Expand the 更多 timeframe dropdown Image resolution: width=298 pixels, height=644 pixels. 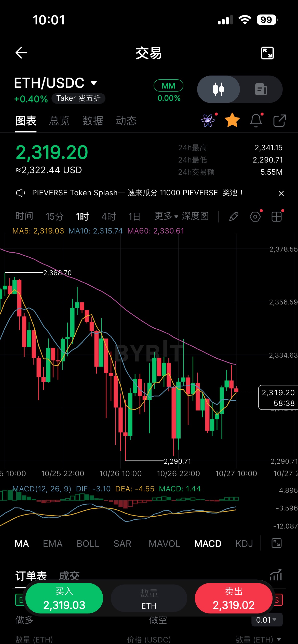(166, 216)
